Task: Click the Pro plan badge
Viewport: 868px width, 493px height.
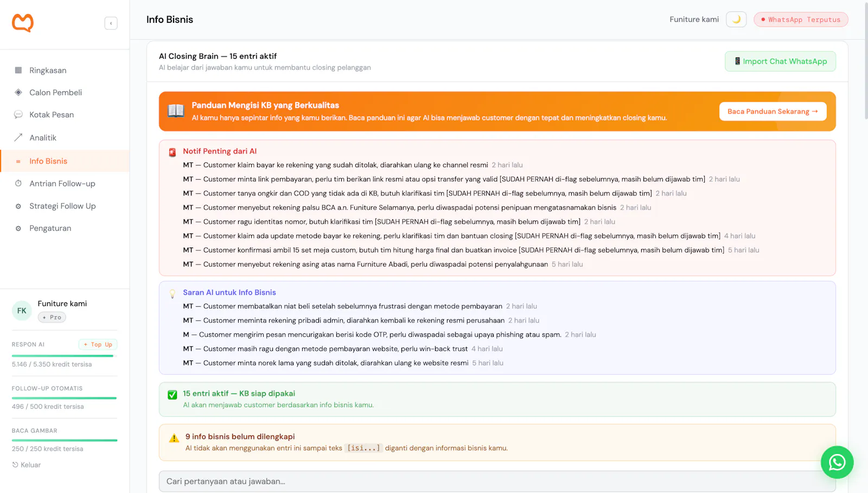Action: tap(52, 317)
